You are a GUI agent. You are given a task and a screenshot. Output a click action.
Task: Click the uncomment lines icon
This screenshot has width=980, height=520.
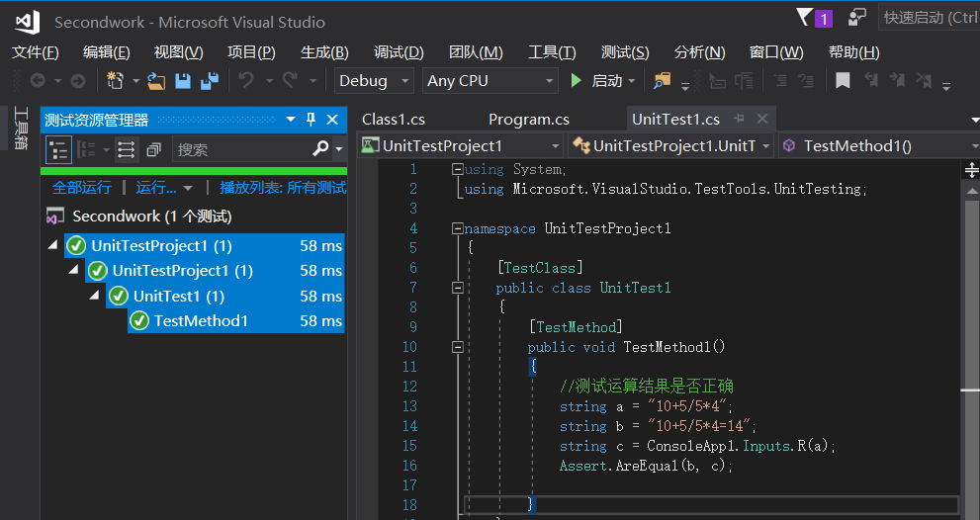[806, 81]
